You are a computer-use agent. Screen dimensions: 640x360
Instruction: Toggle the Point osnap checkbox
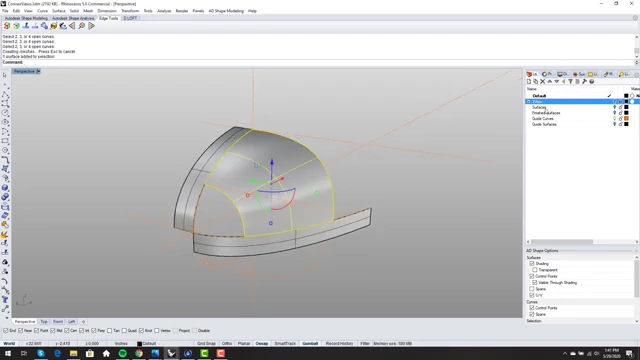(x=36, y=331)
